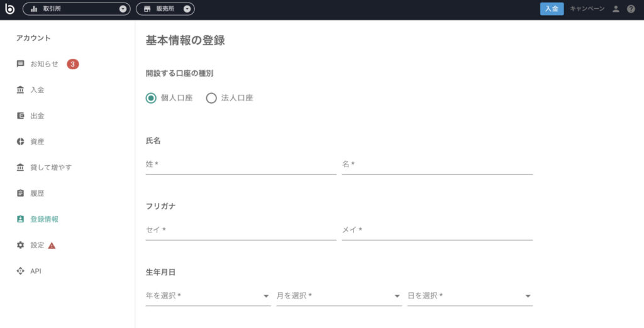Click the 資産 pie chart icon
The width and height of the screenshot is (644, 328).
pos(20,141)
